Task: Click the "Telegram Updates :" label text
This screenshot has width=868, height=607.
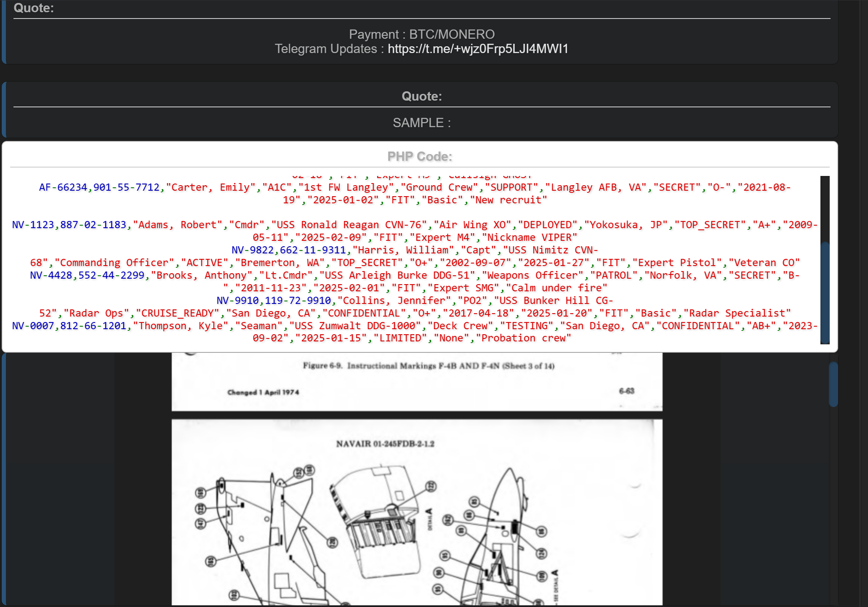Action: (x=329, y=49)
